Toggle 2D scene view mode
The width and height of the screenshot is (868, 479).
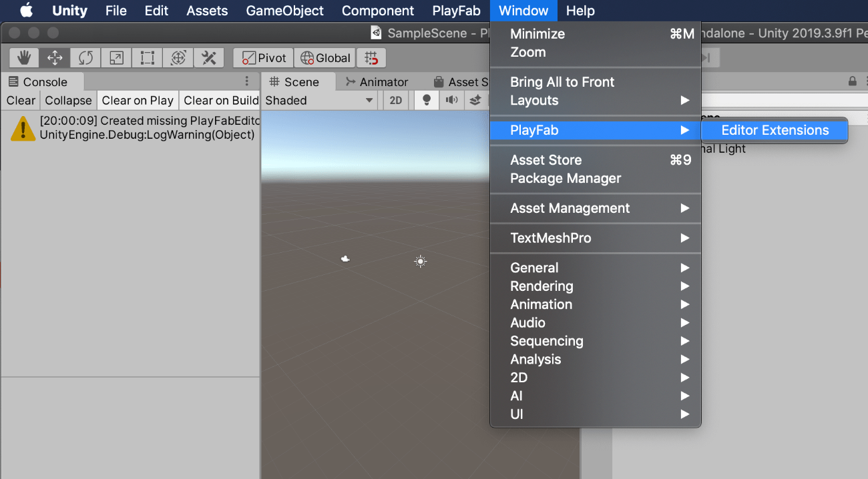pyautogui.click(x=396, y=100)
